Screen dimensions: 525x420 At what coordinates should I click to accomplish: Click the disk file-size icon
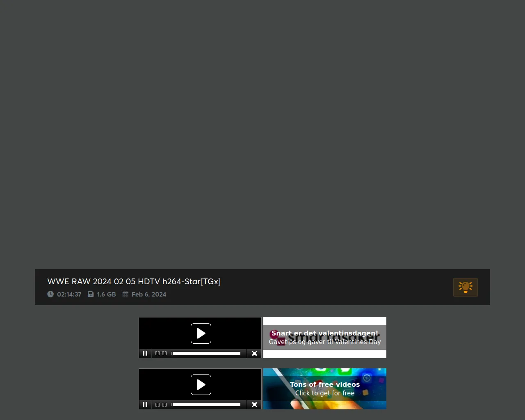[x=90, y=294]
